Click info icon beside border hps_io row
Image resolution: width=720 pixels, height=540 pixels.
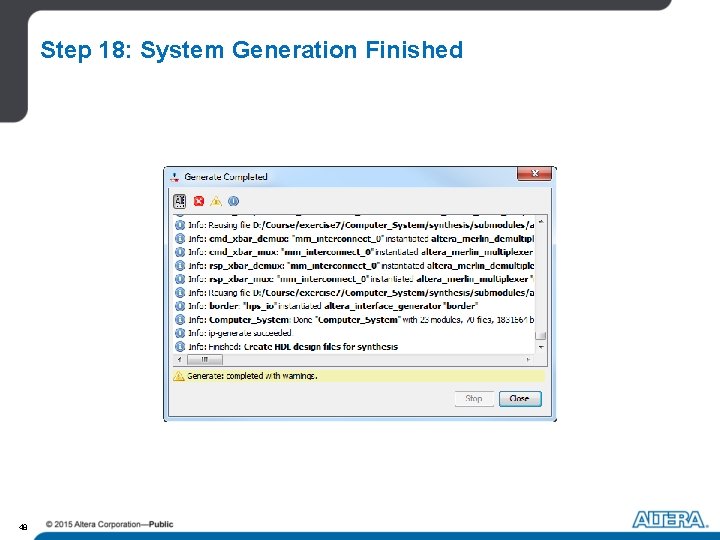[180, 306]
